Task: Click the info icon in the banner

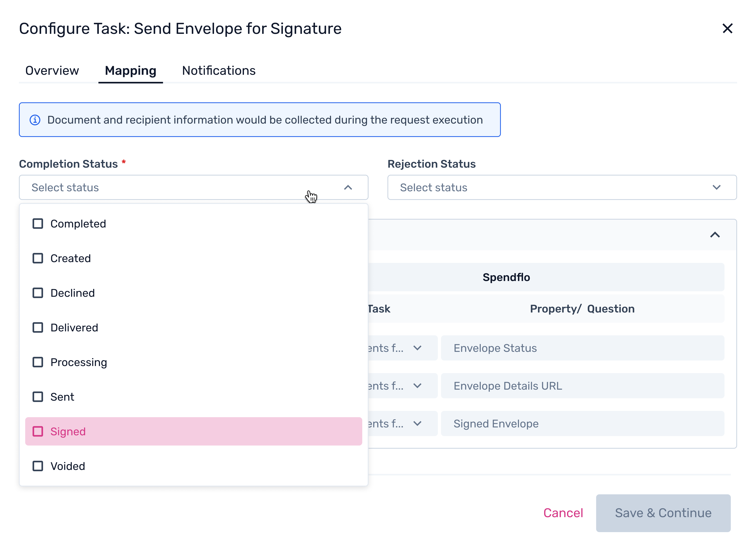Action: click(35, 120)
